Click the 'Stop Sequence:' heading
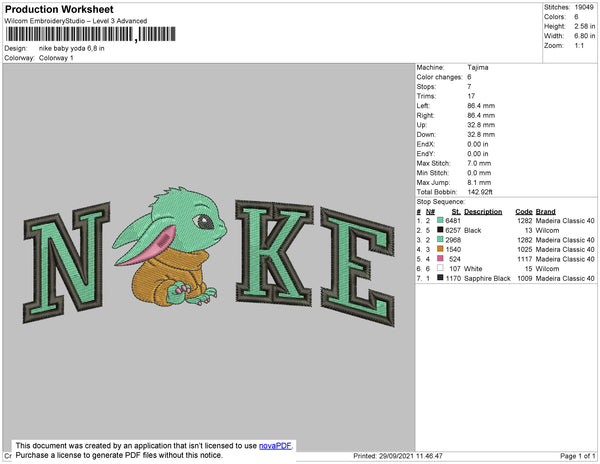The height and width of the screenshot is (464, 600). pyautogui.click(x=440, y=202)
